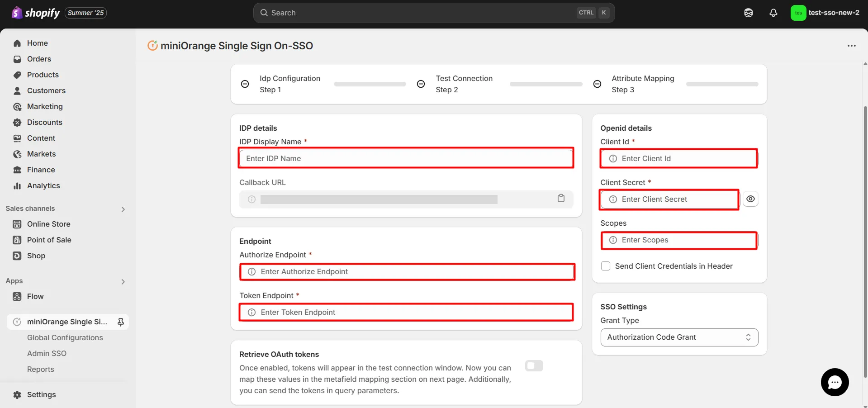
Task: Expand the Sales channels section chevron
Action: [123, 209]
